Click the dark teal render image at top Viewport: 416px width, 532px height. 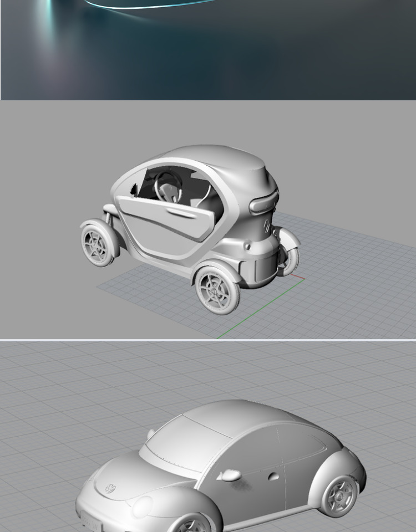point(208,50)
